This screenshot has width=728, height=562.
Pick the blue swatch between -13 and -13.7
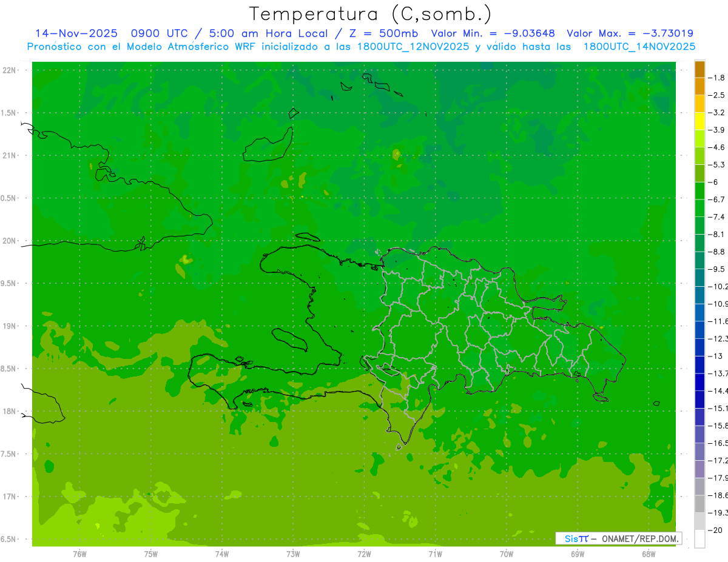point(699,365)
